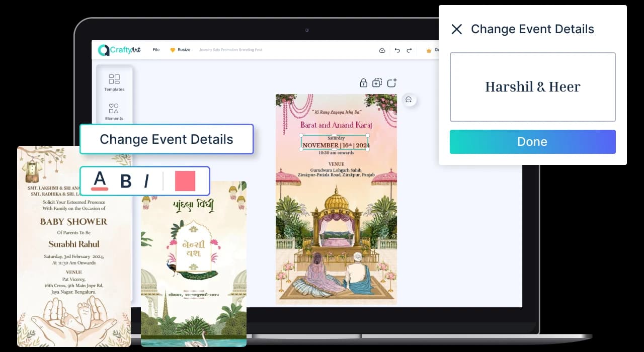Click the Change Event Details callout label
This screenshot has height=352, width=644.
[167, 139]
